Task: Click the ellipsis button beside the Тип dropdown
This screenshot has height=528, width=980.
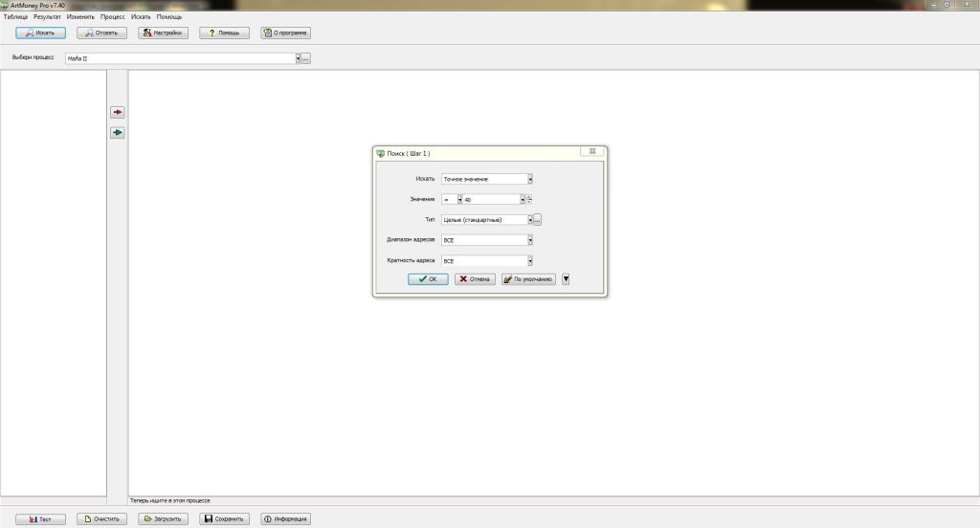Action: (x=537, y=219)
